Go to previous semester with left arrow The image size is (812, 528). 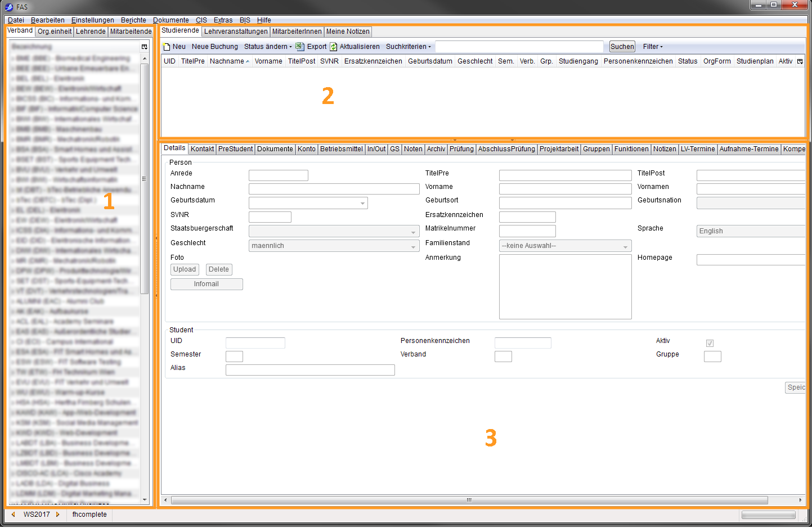14,514
